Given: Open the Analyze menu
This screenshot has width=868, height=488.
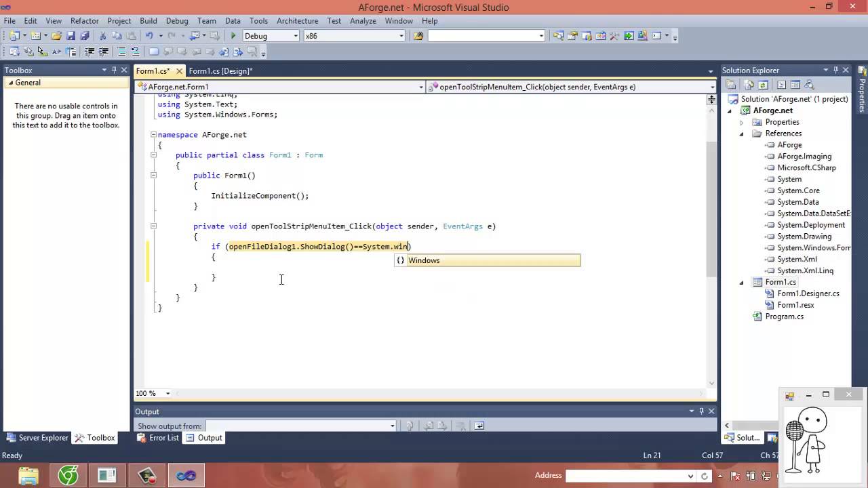Looking at the screenshot, I should (363, 21).
